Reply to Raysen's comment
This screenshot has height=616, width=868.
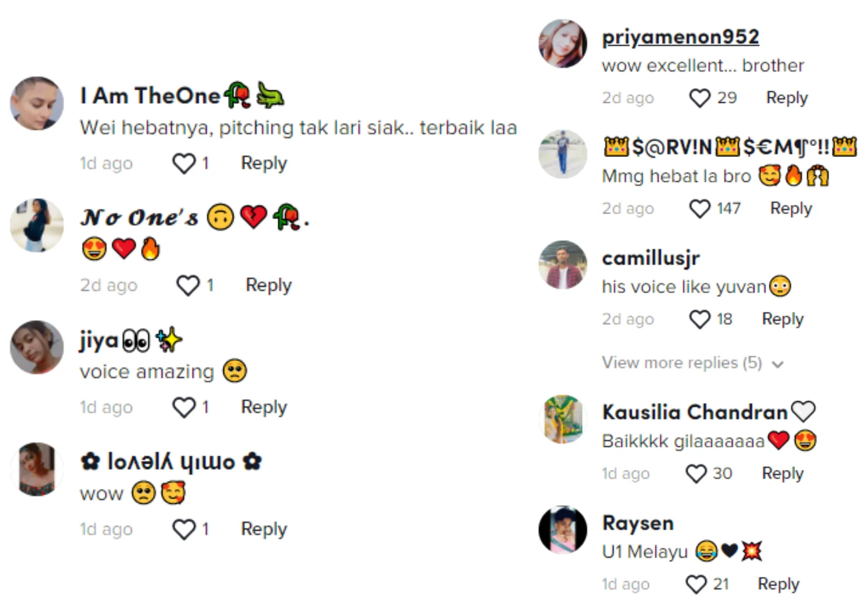[x=778, y=584]
